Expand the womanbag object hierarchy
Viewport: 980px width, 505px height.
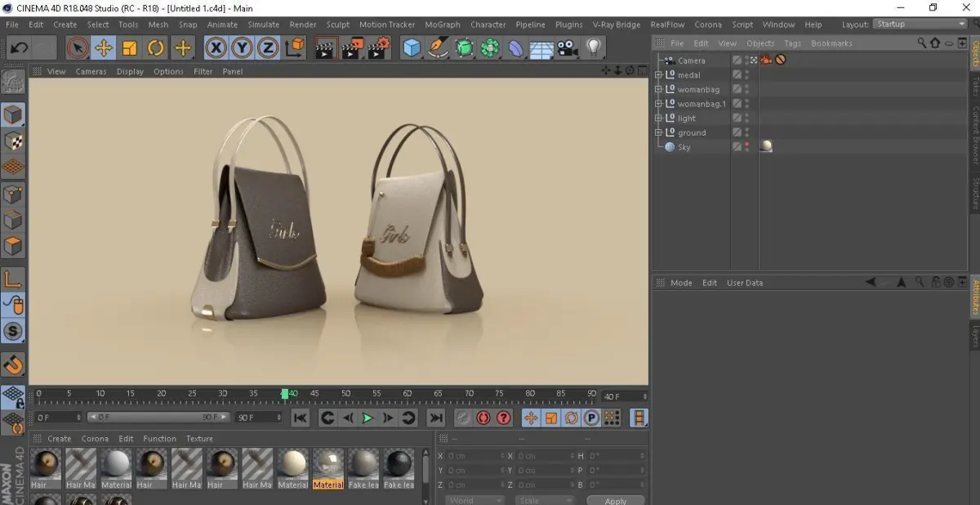658,89
